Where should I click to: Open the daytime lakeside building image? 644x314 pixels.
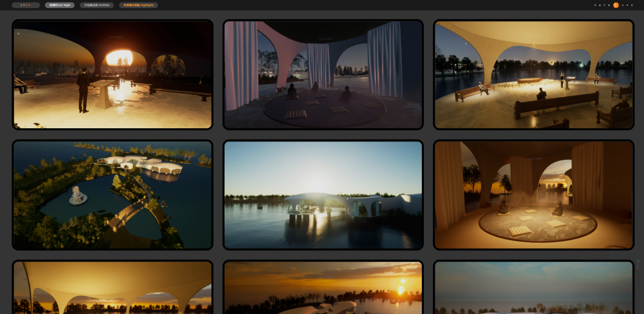(x=323, y=195)
